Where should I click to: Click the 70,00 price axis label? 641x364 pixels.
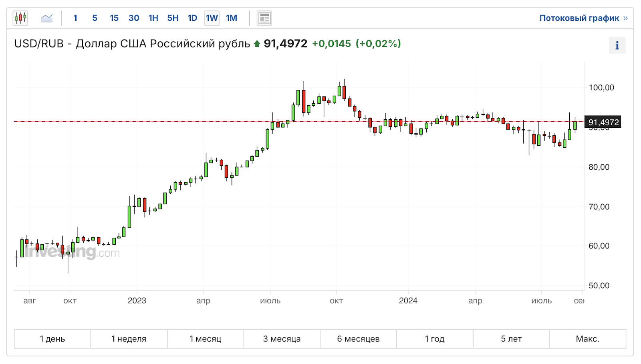599,207
